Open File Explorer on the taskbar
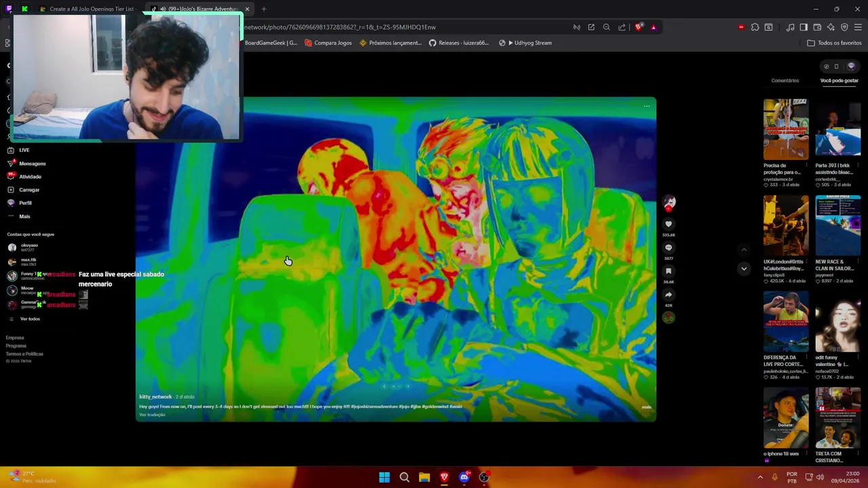Screen dimensions: 868x488 tap(424, 477)
